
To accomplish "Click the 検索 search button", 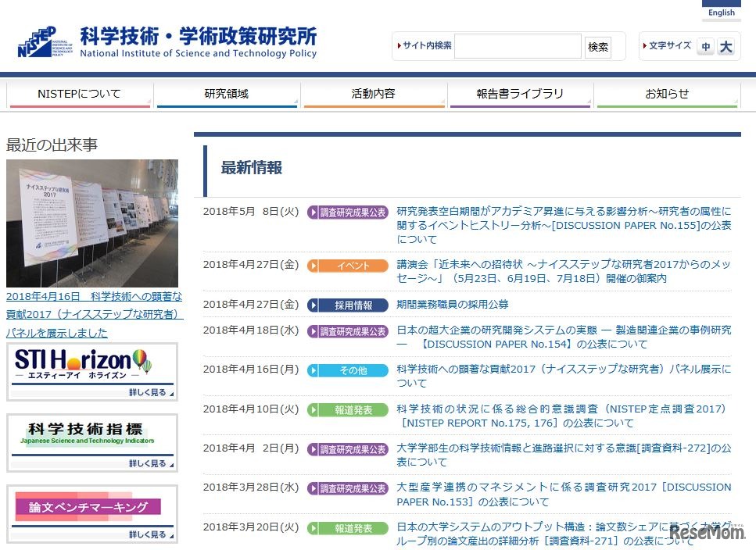I will click(598, 47).
